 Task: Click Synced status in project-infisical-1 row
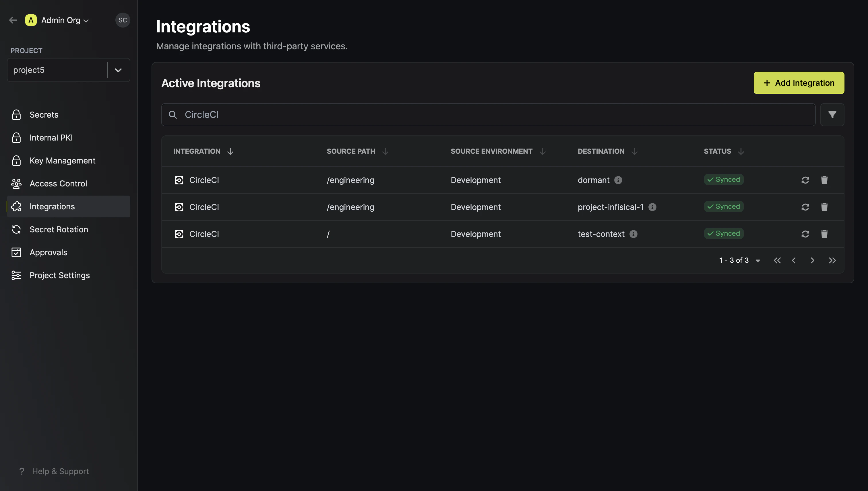[x=724, y=206]
